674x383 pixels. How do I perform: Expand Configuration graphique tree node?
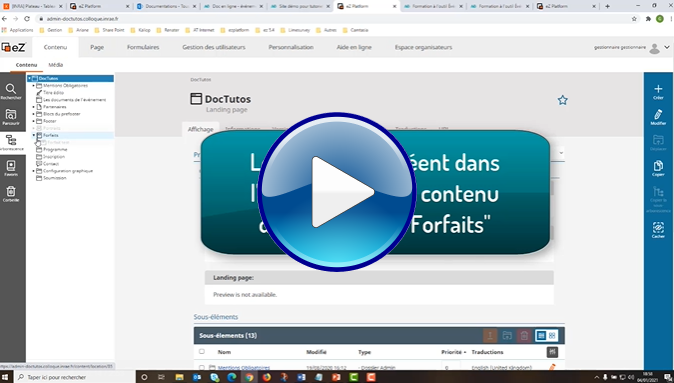coord(34,171)
